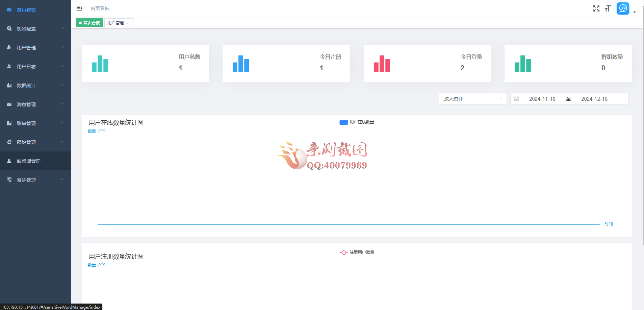Click the start date 2024-11-18 field

point(542,99)
